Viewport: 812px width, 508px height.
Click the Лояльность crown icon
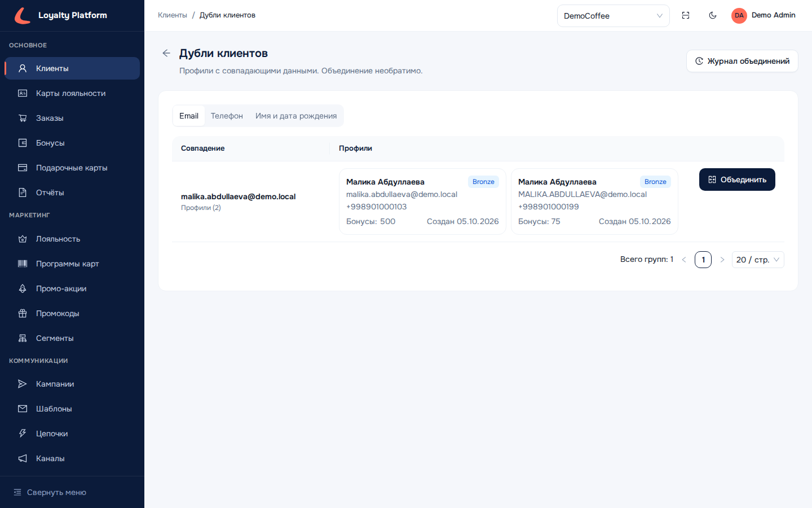[x=23, y=239]
